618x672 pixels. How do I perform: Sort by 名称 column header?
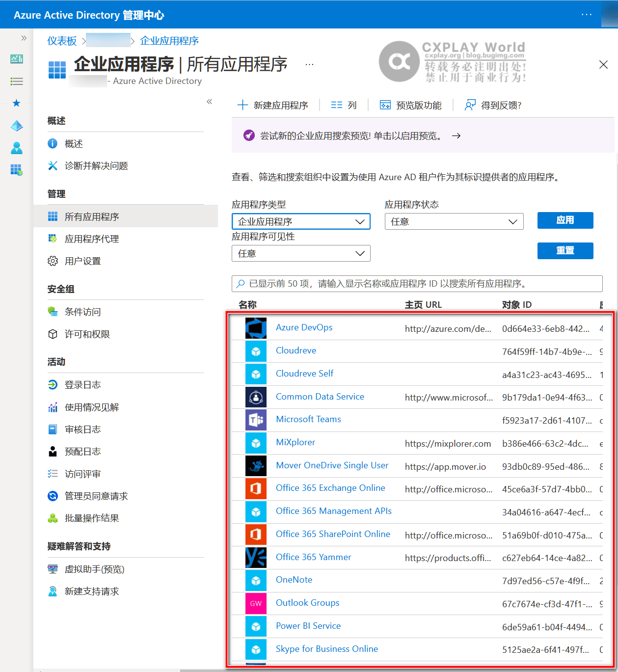247,305
